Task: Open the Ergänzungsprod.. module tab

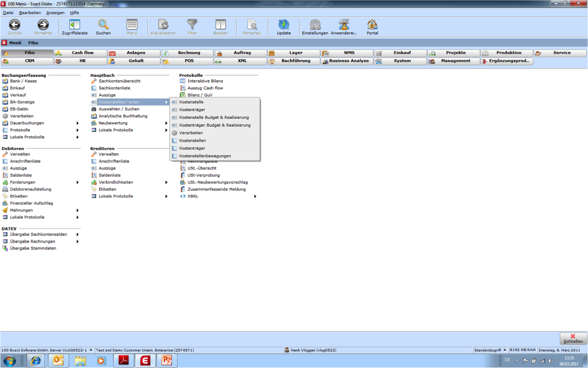Action: click(507, 61)
